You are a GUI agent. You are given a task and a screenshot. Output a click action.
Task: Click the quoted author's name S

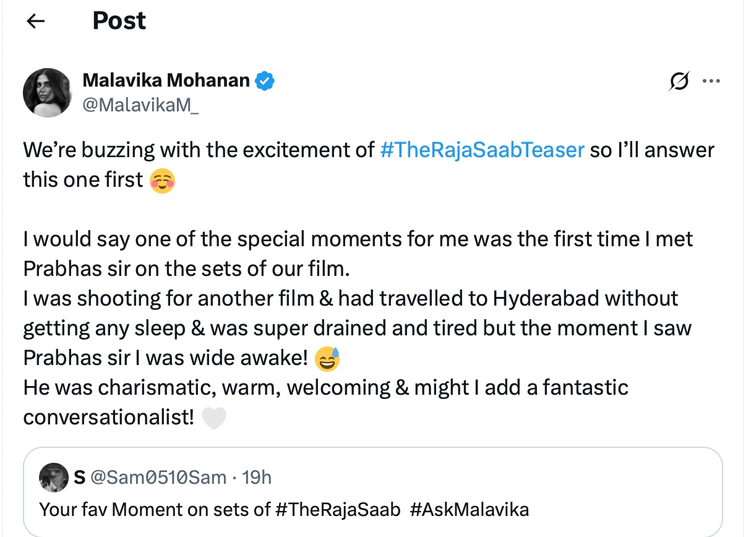click(x=79, y=477)
